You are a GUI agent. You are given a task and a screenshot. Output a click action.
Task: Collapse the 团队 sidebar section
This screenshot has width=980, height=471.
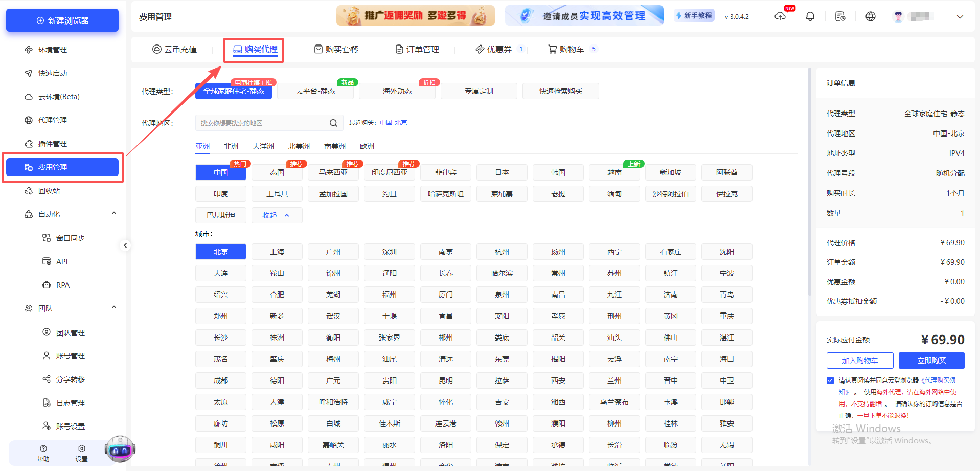[x=113, y=307]
